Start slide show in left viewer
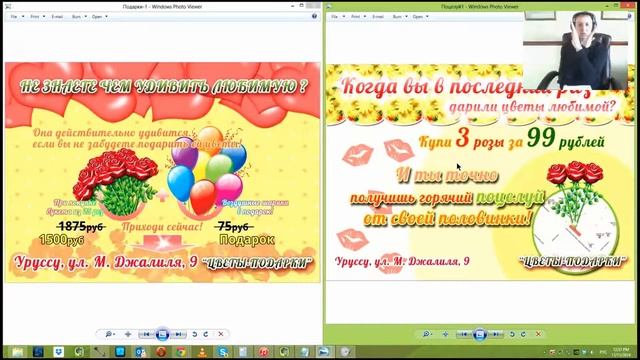 point(162,334)
